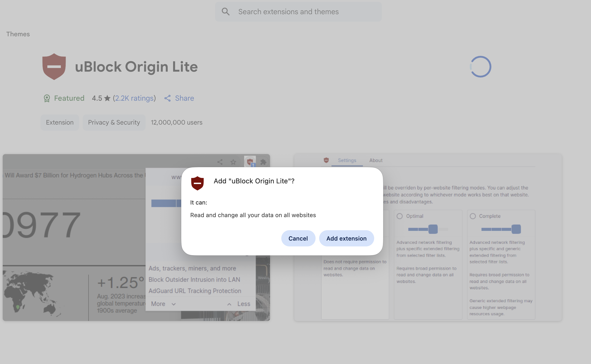Click the Featured badge icon
This screenshot has height=364, width=591.
[x=47, y=98]
